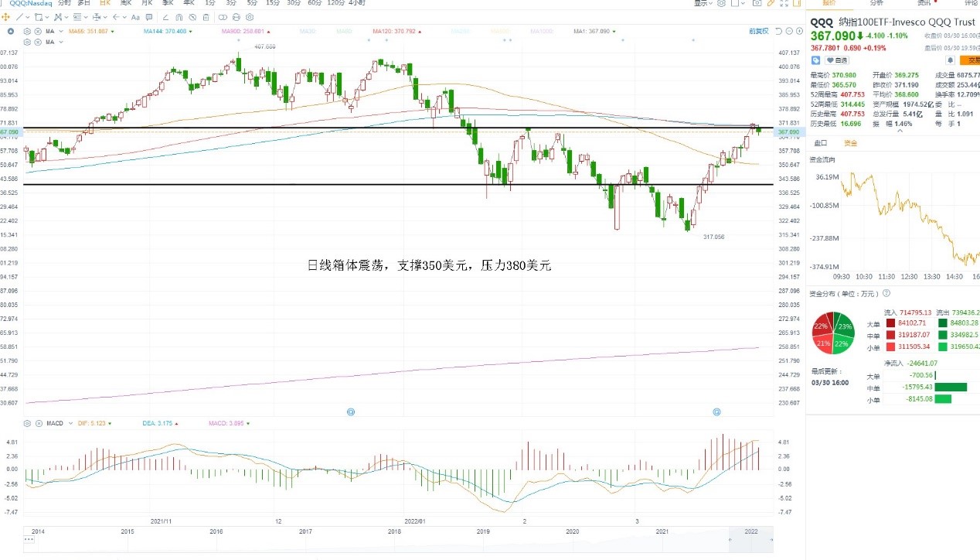Open the layout square dropdown
The height and width of the screenshot is (560, 980).
(737, 3)
